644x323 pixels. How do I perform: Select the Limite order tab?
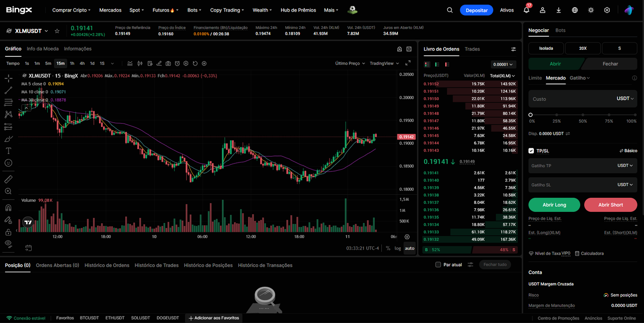pyautogui.click(x=535, y=78)
